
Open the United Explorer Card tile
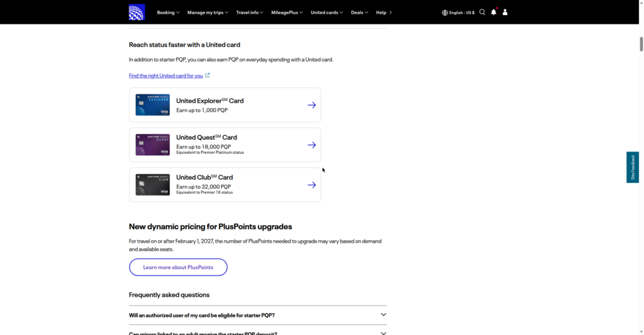[225, 105]
